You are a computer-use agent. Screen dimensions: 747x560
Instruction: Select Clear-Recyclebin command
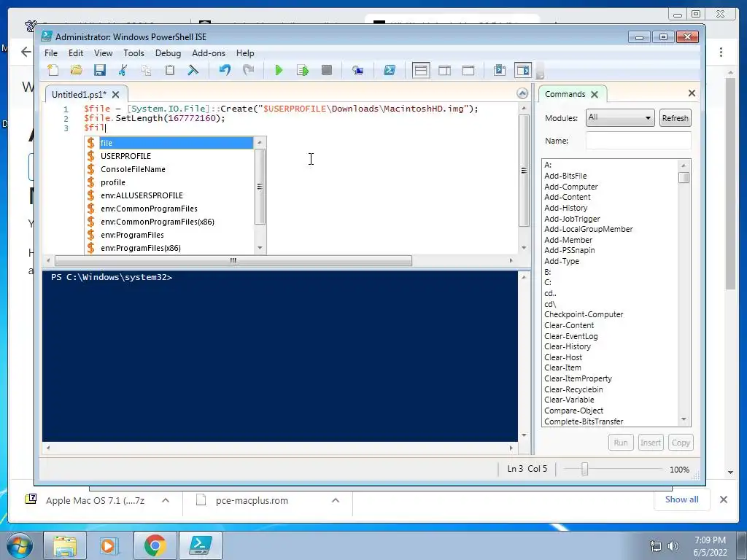(x=573, y=389)
